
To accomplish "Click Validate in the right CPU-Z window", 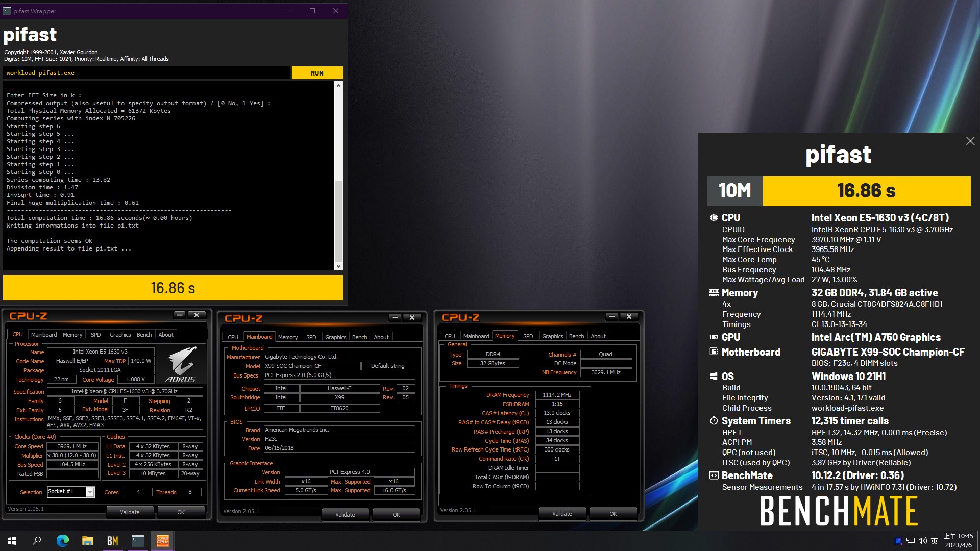I will 562,514.
